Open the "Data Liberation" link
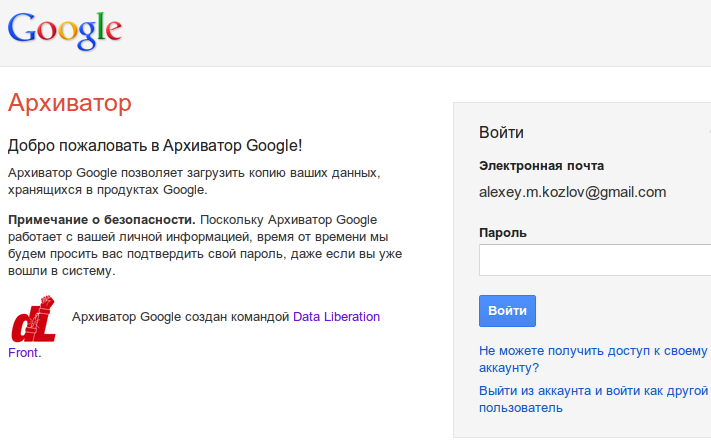This screenshot has height=446, width=711. tap(336, 317)
